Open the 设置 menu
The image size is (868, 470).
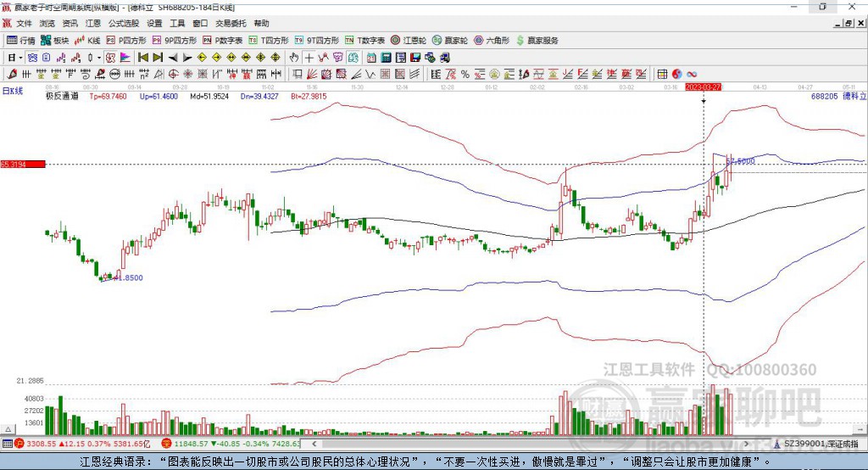coord(154,23)
